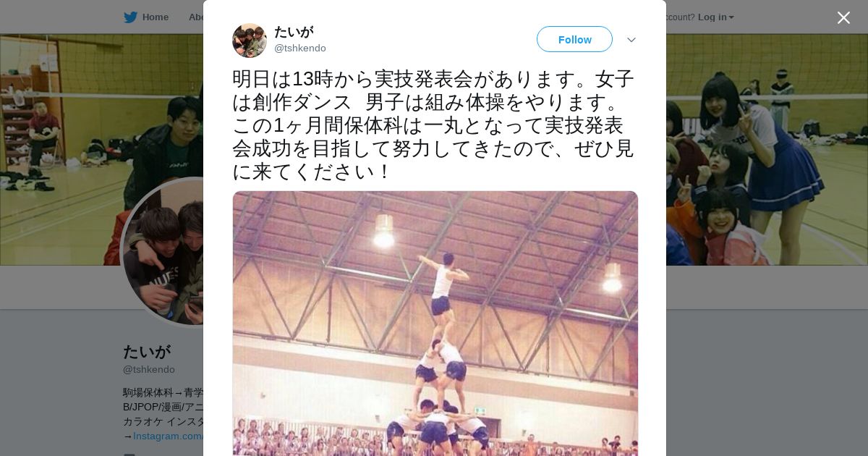The height and width of the screenshot is (456, 868).
Task: Click the small caret arrow beside Log in
Action: point(731,17)
